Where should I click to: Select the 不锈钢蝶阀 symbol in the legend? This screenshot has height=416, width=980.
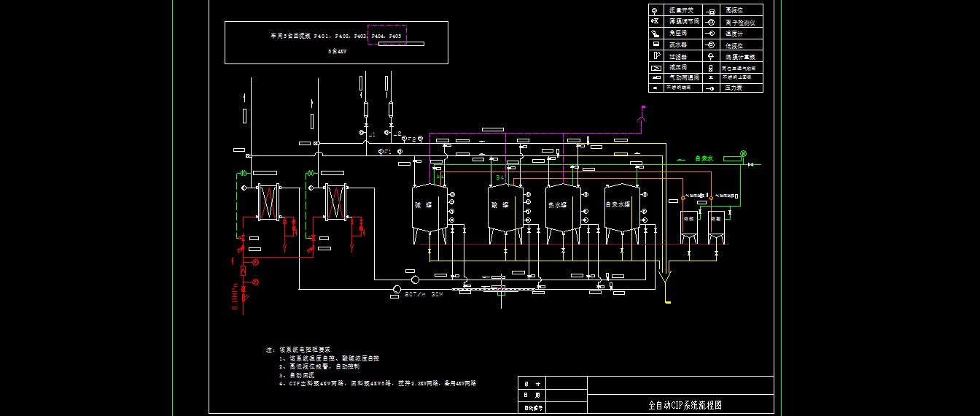pyautogui.click(x=655, y=88)
